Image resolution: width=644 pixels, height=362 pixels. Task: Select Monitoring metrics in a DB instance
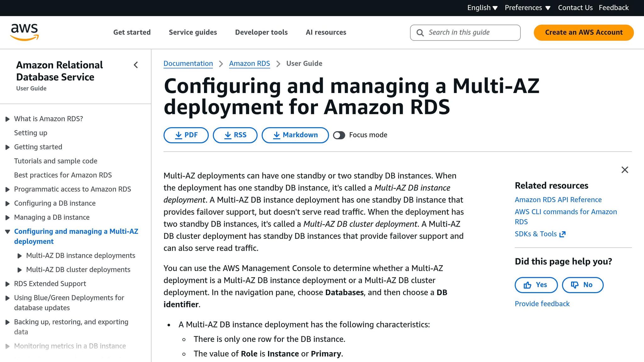(70, 346)
